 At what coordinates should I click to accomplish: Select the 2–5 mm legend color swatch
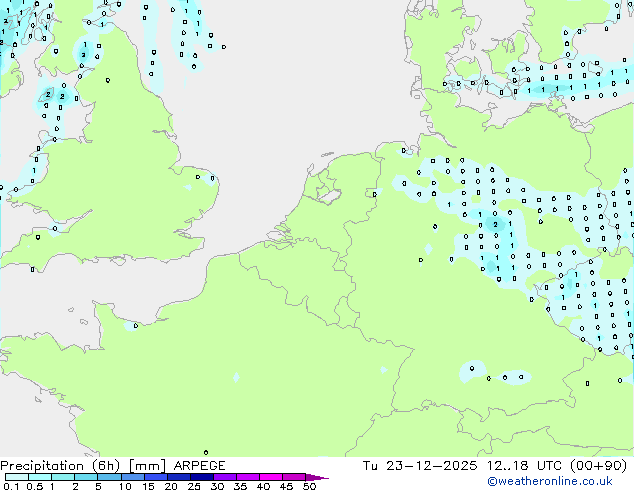click(x=86, y=477)
